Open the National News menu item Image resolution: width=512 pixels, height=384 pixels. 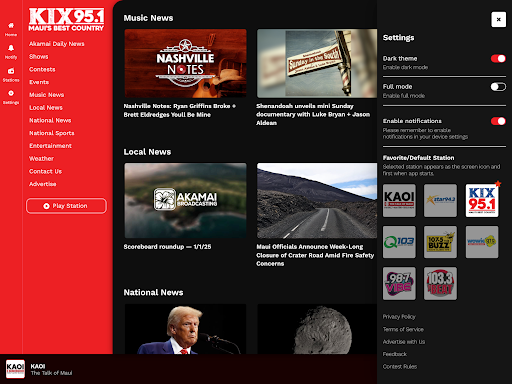tap(50, 120)
